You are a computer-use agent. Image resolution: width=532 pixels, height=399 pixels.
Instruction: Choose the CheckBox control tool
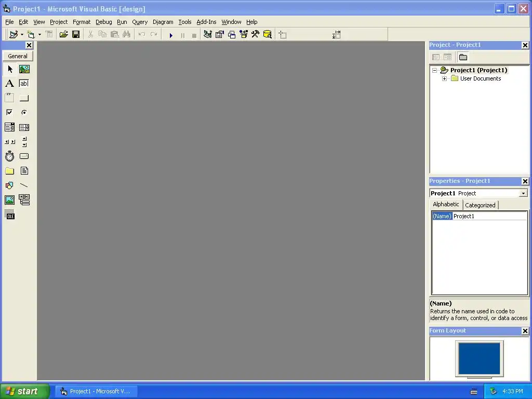pyautogui.click(x=10, y=112)
